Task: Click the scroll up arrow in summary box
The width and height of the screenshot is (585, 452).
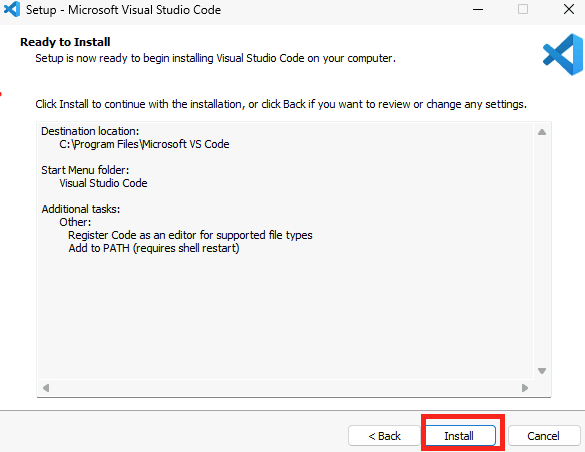Action: pyautogui.click(x=542, y=132)
